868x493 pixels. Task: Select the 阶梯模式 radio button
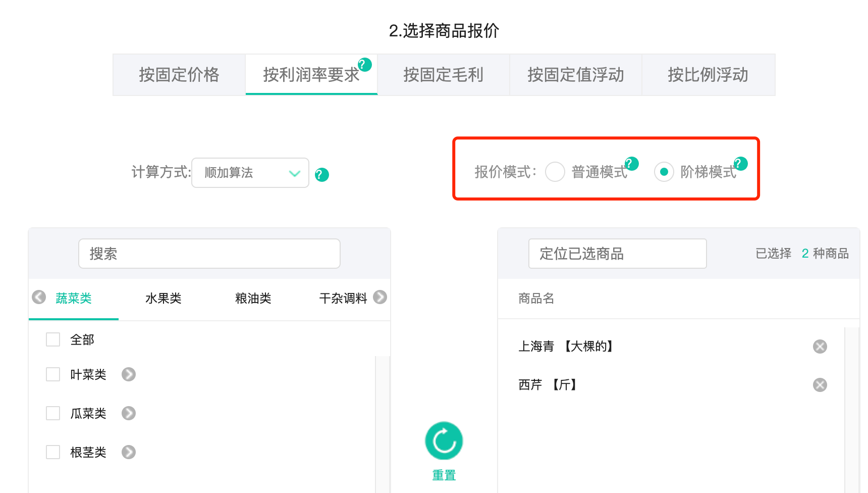[664, 172]
